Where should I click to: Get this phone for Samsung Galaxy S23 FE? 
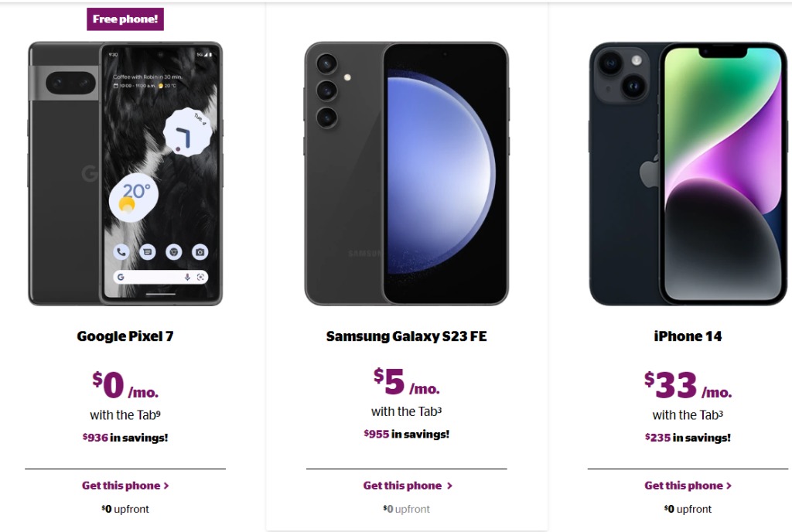point(403,486)
